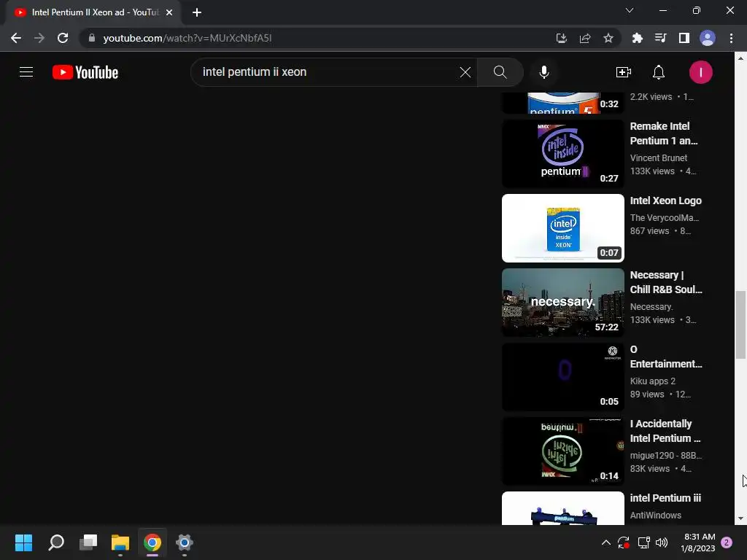
Task: Reload the current page
Action: (63, 38)
